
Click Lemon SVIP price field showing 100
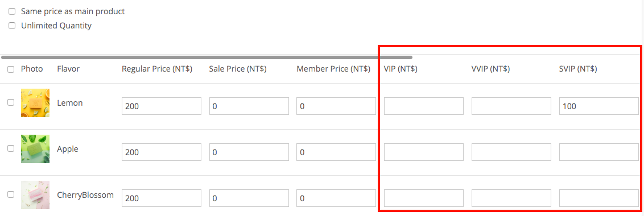(599, 106)
